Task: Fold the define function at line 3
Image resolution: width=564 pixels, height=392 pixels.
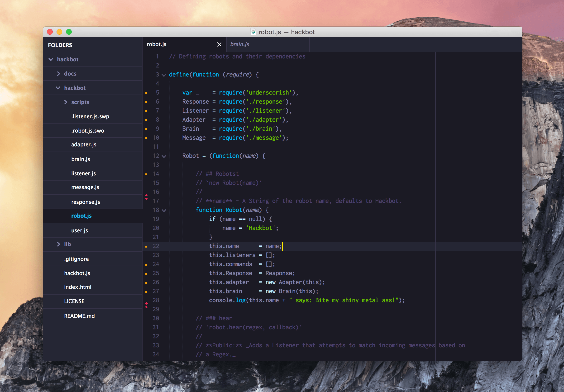Action: (x=164, y=75)
